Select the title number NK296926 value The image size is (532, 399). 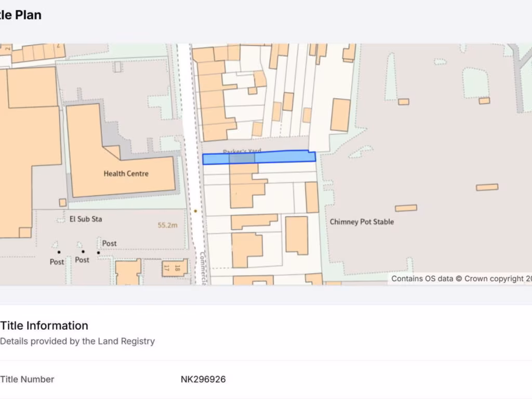(x=203, y=379)
